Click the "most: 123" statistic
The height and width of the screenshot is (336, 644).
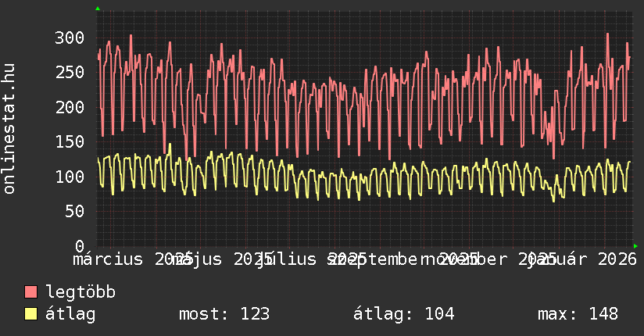224,314
